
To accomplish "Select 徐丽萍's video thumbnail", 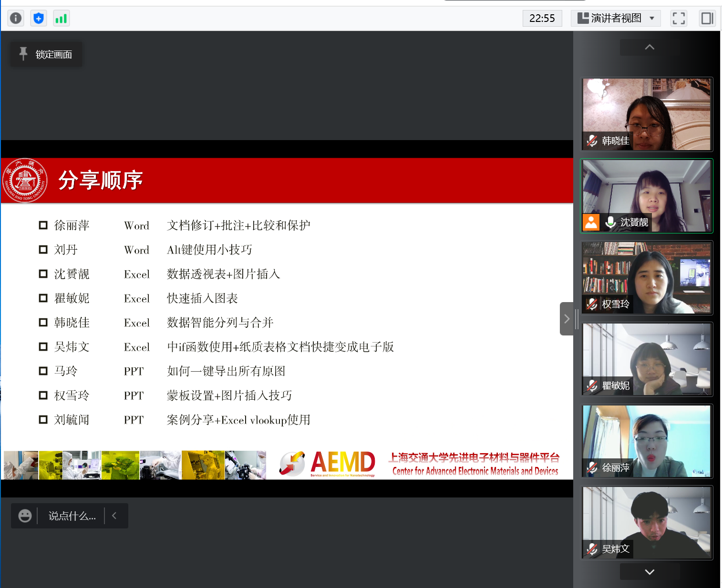I will (647, 441).
